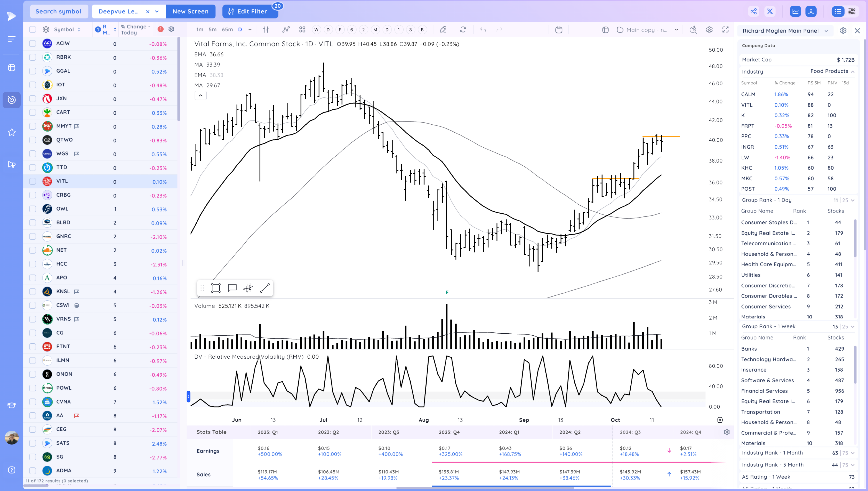Switch to the 65m timeframe
This screenshot has height=491, width=868.
coord(227,30)
